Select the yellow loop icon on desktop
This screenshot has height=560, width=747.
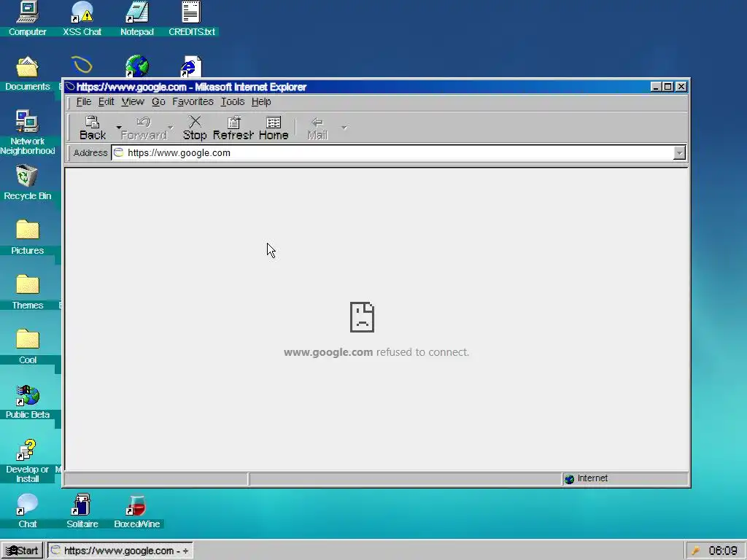[82, 65]
